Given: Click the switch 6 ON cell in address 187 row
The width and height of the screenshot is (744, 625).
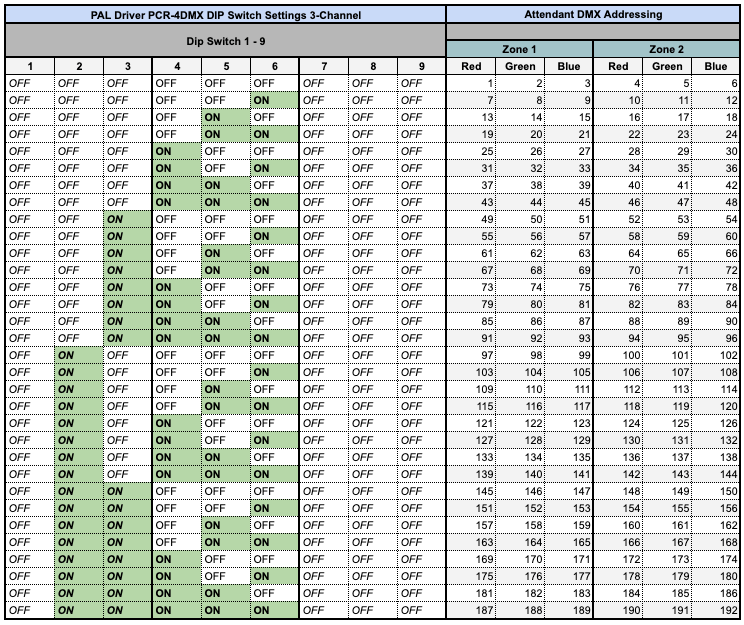Looking at the screenshot, I should 275,610.
